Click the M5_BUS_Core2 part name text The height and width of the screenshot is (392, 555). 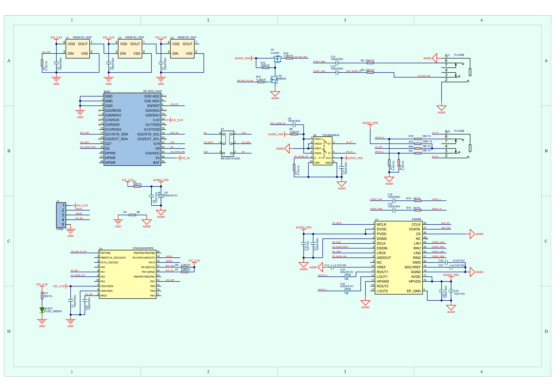tap(153, 91)
